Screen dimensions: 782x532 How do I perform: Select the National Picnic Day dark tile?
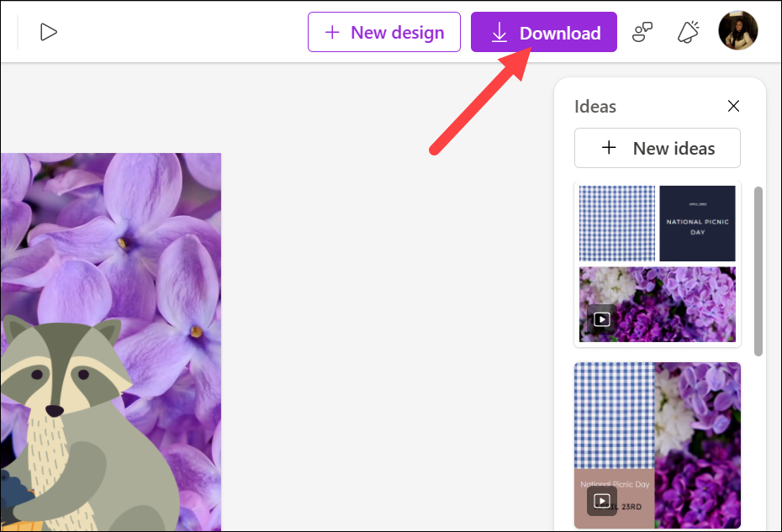[697, 224]
